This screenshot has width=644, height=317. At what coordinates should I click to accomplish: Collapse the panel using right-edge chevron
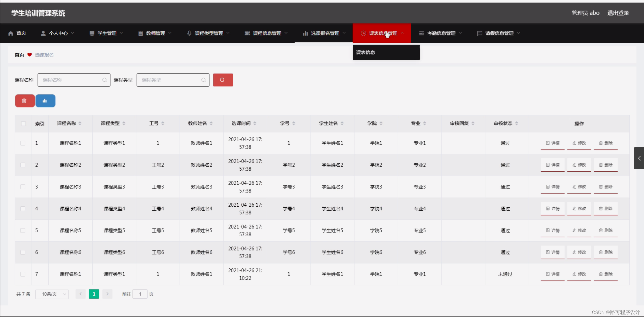coord(639,158)
